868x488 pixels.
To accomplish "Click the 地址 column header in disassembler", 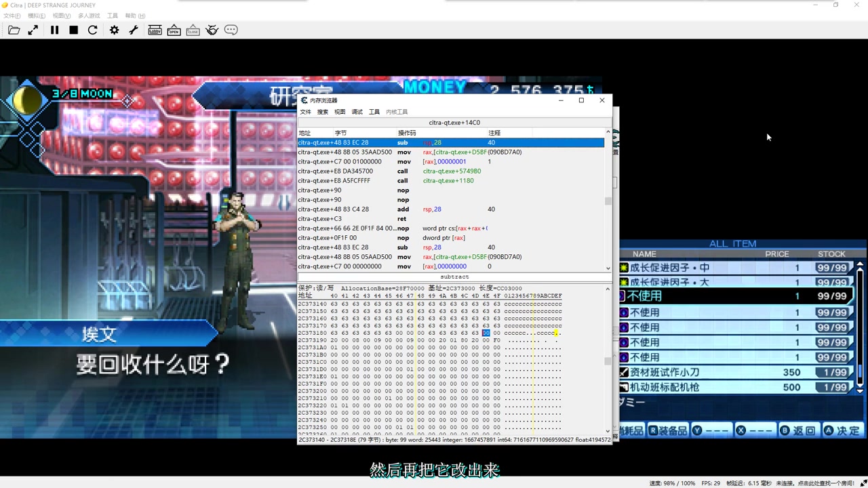I will tap(305, 133).
